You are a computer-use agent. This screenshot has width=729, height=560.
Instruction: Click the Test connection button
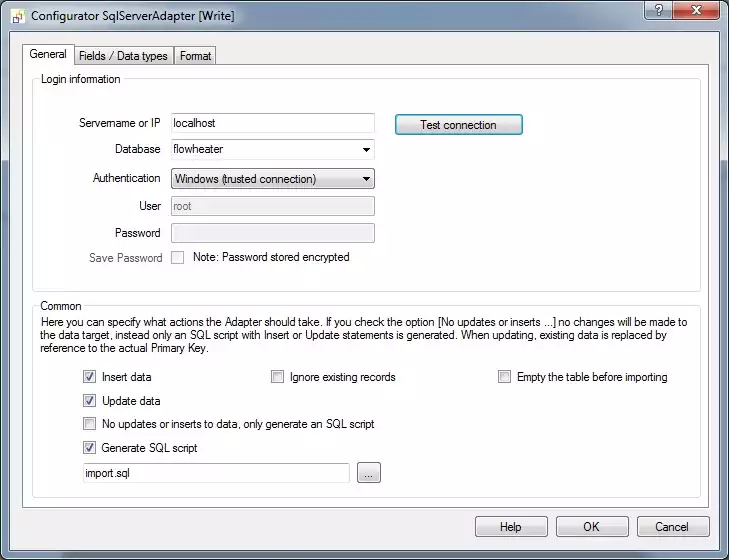click(x=458, y=125)
